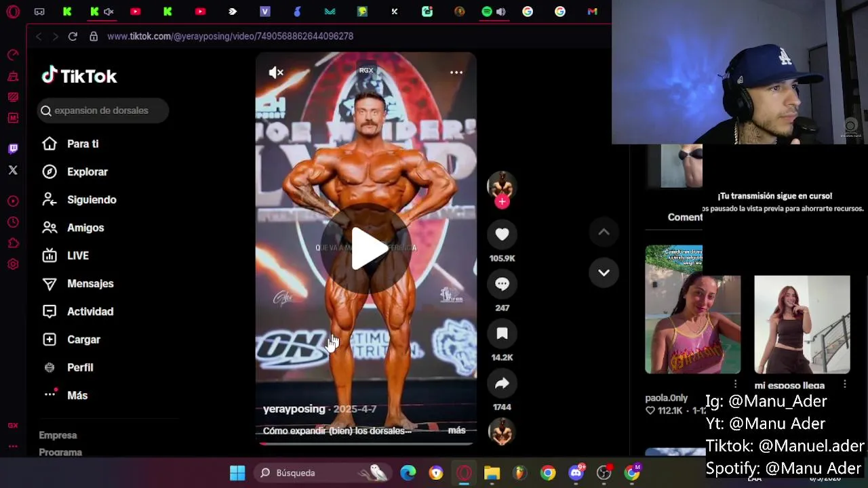The width and height of the screenshot is (868, 488).
Task: Unmute the Kick tab using its muted speaker icon
Action: pyautogui.click(x=108, y=12)
